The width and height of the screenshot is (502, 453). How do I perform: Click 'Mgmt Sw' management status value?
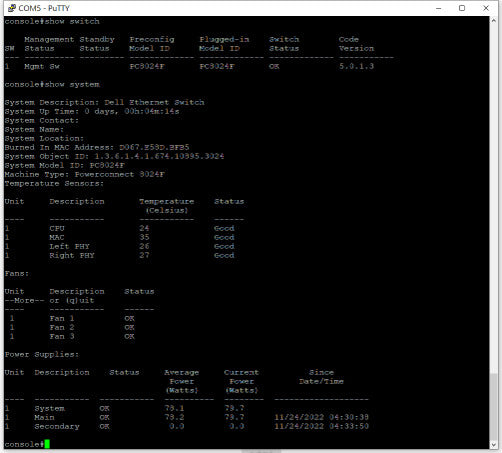point(42,66)
